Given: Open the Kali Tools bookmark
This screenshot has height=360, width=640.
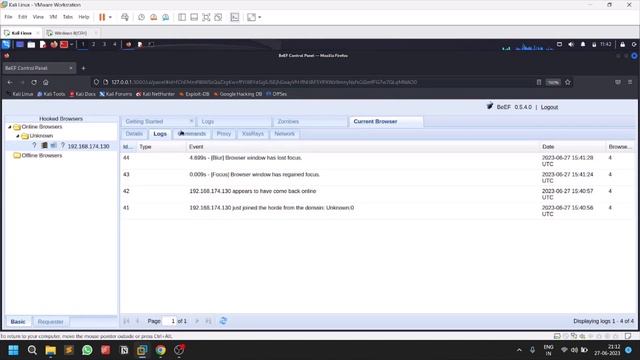Looking at the screenshot, I should pyautogui.click(x=51, y=94).
